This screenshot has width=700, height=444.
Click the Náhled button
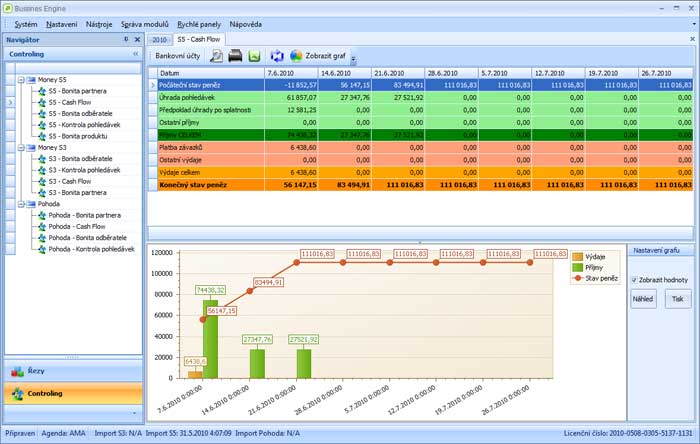pos(643,298)
